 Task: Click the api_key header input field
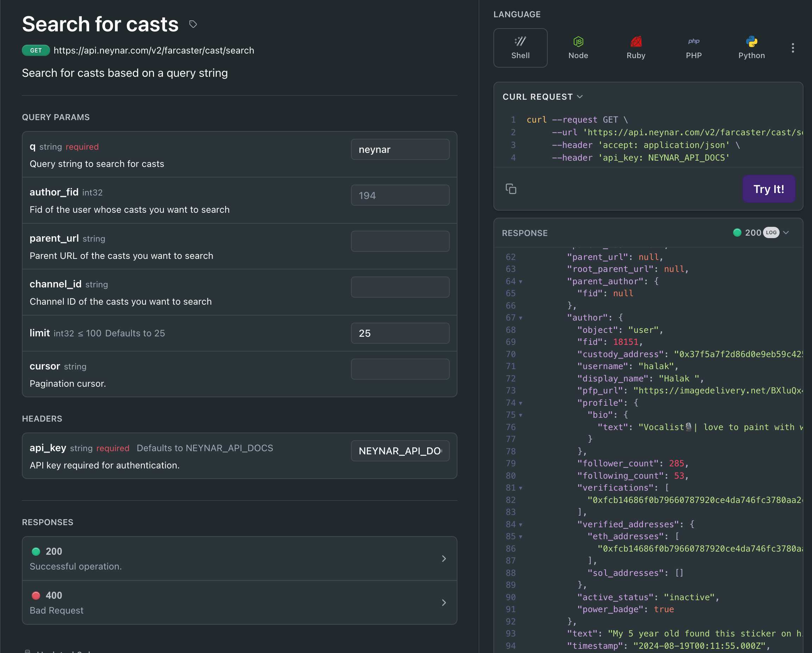[x=400, y=450]
